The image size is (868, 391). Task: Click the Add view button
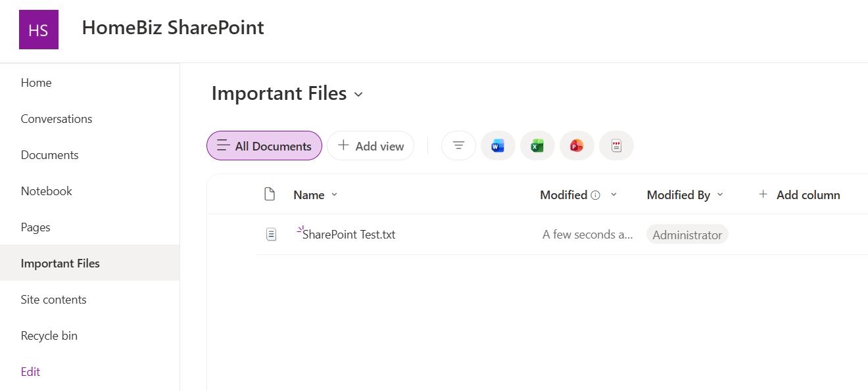370,146
